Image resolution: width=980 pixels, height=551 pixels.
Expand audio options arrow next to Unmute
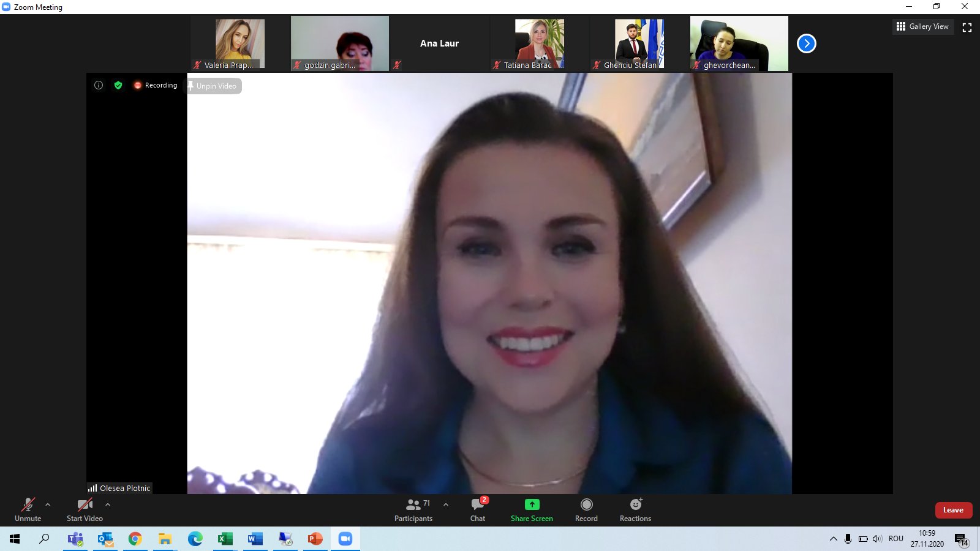pos(48,504)
